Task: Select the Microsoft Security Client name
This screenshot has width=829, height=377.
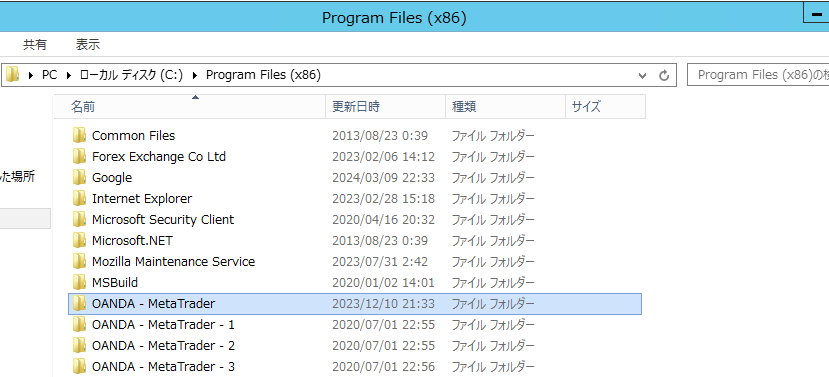Action: pos(163,219)
